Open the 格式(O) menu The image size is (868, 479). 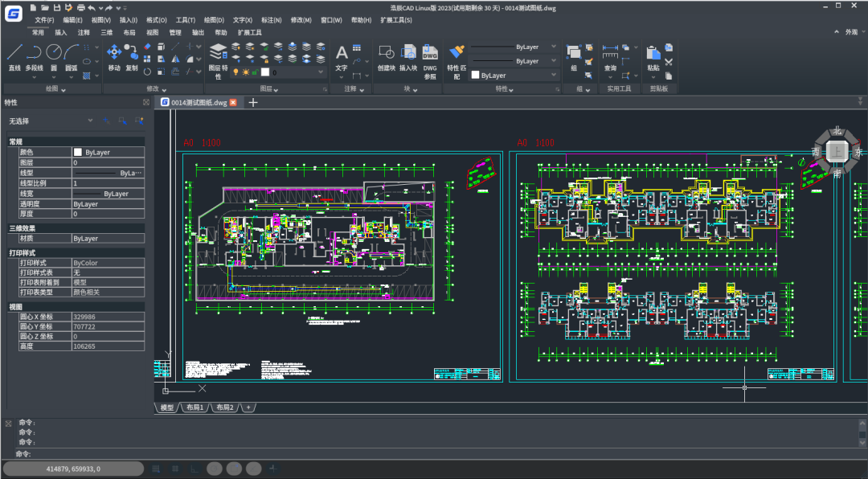coord(157,20)
